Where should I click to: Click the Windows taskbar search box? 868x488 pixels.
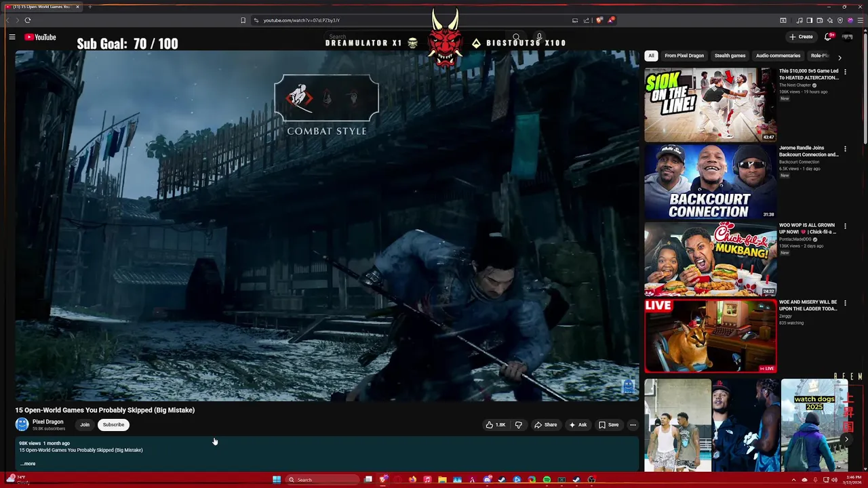point(321,480)
